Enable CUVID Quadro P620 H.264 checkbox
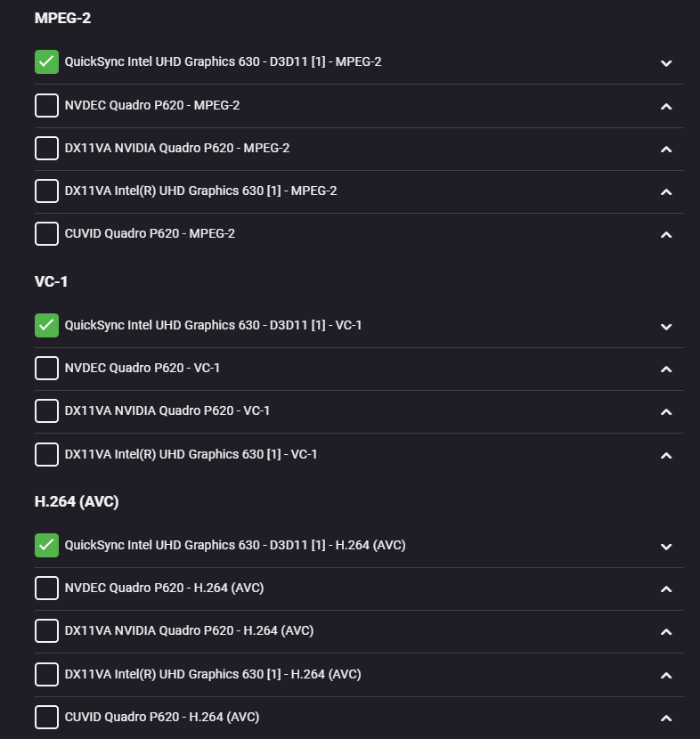This screenshot has height=739, width=700. 46,718
